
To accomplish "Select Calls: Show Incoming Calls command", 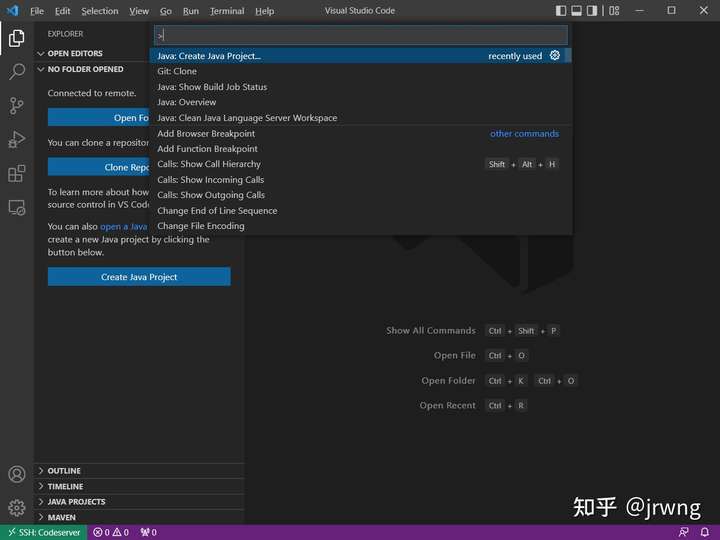I will click(x=359, y=180).
